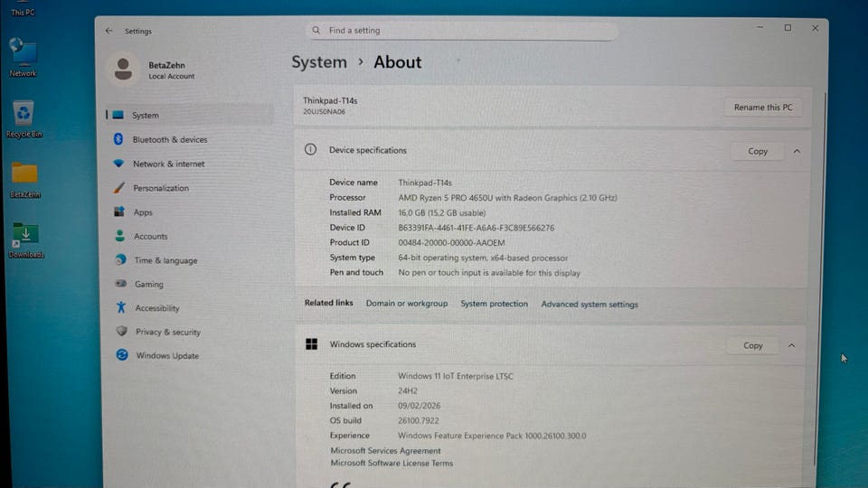
Task: Open Advanced system settings link
Action: pos(590,305)
